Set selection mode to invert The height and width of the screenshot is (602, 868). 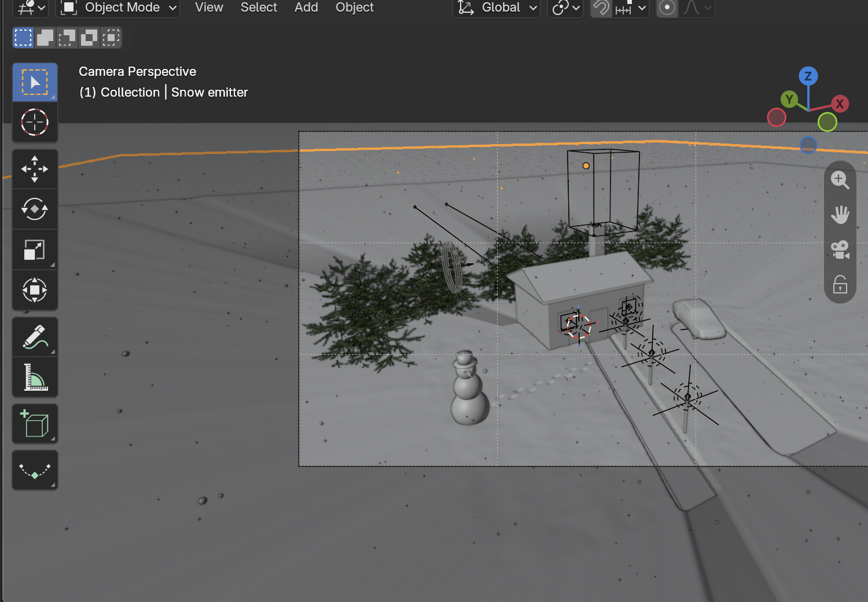pos(89,38)
